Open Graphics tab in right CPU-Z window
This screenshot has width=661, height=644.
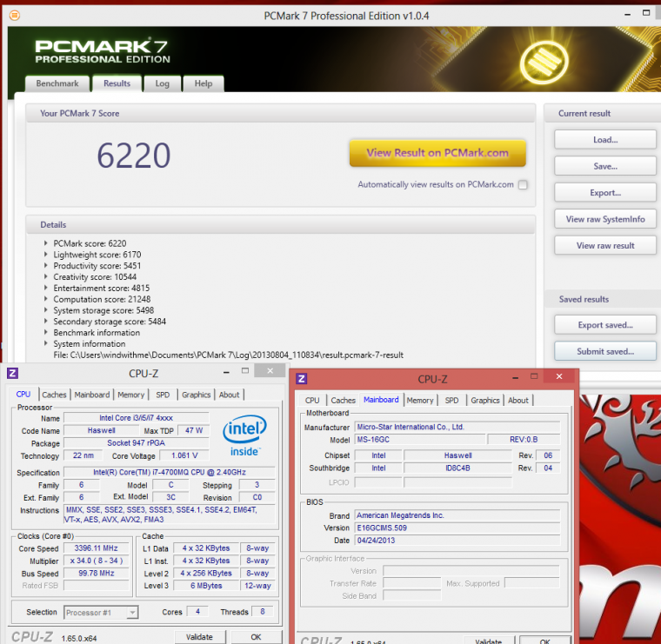485,400
